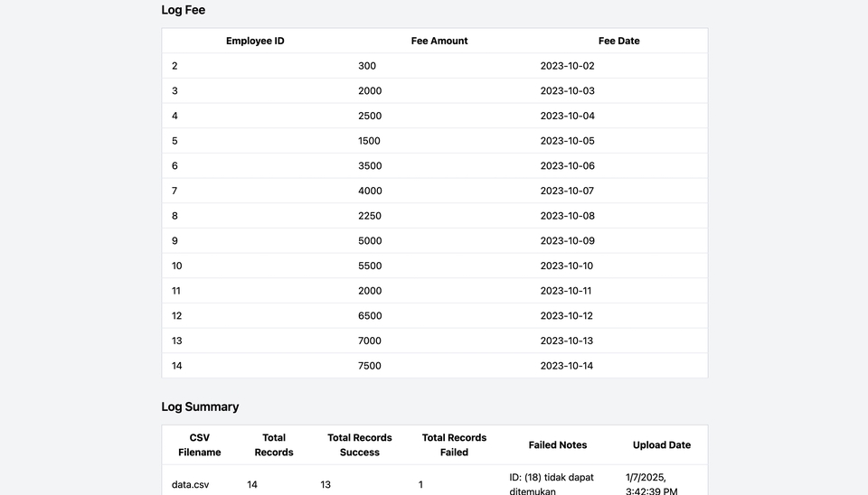
Task: Click the data.csv filename cell
Action: tap(190, 484)
